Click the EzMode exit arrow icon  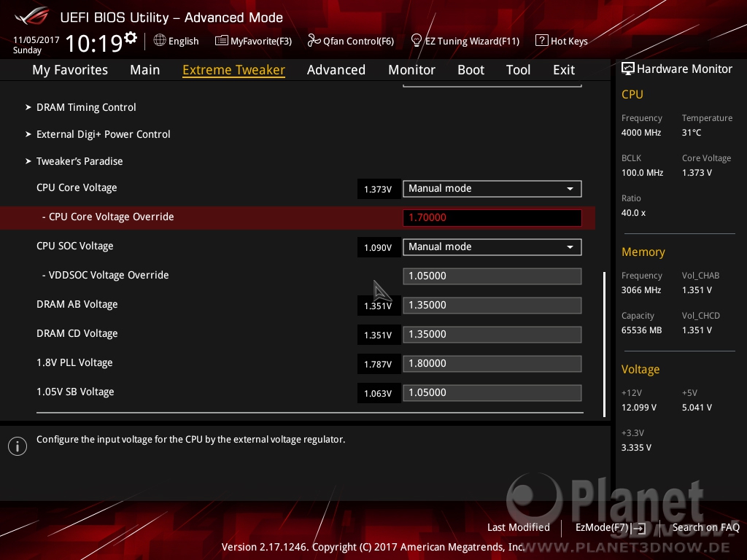point(638,528)
